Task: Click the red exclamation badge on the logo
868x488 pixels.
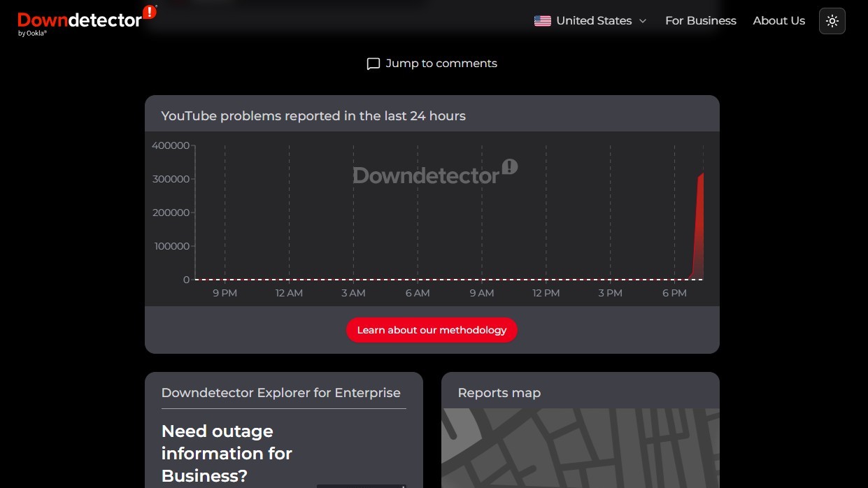Action: pyautogui.click(x=148, y=12)
